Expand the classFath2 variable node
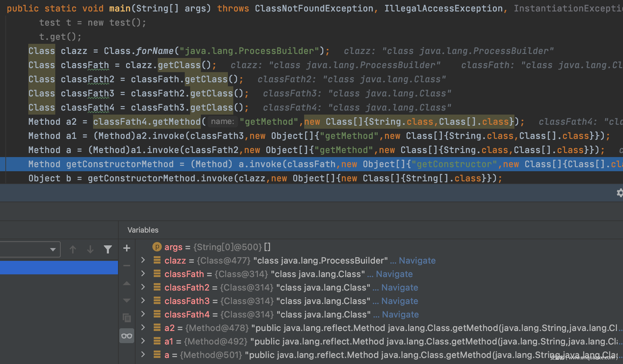Viewport: 623px width, 364px height. point(143,287)
